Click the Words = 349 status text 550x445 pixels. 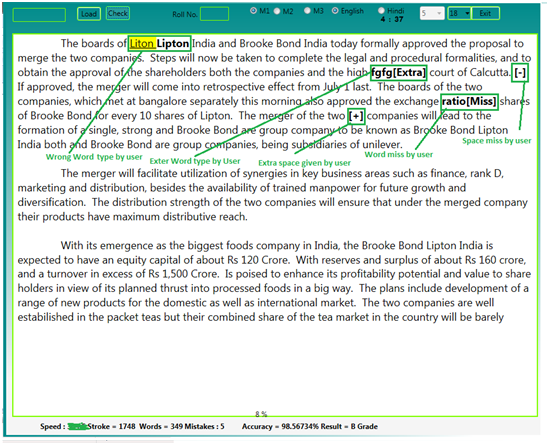point(161,426)
